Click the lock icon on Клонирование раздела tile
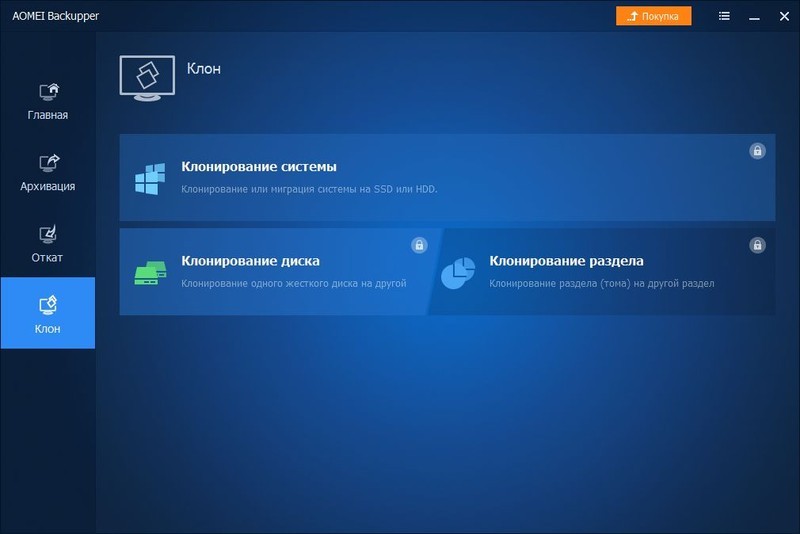The image size is (800, 534). tap(758, 245)
